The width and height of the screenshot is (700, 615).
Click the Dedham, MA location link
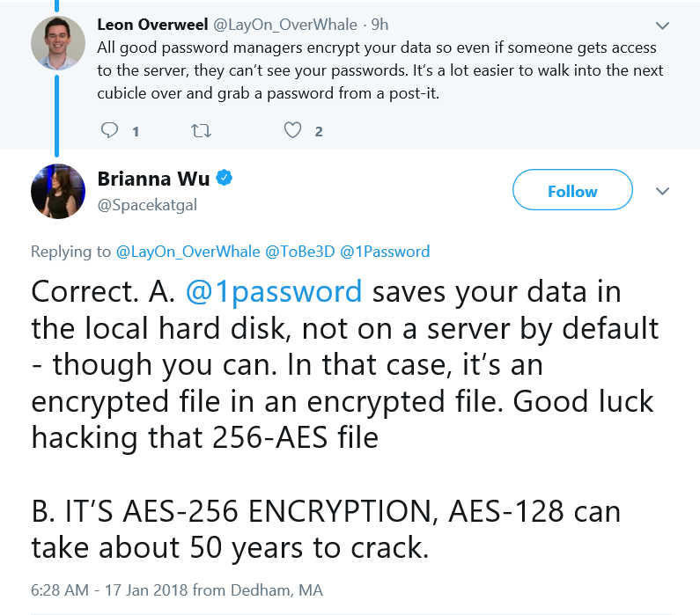[276, 590]
